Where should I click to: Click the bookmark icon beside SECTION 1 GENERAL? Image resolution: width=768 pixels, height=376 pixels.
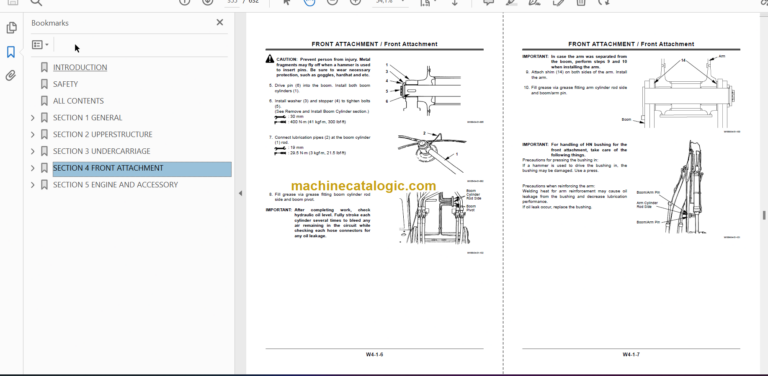click(x=44, y=118)
